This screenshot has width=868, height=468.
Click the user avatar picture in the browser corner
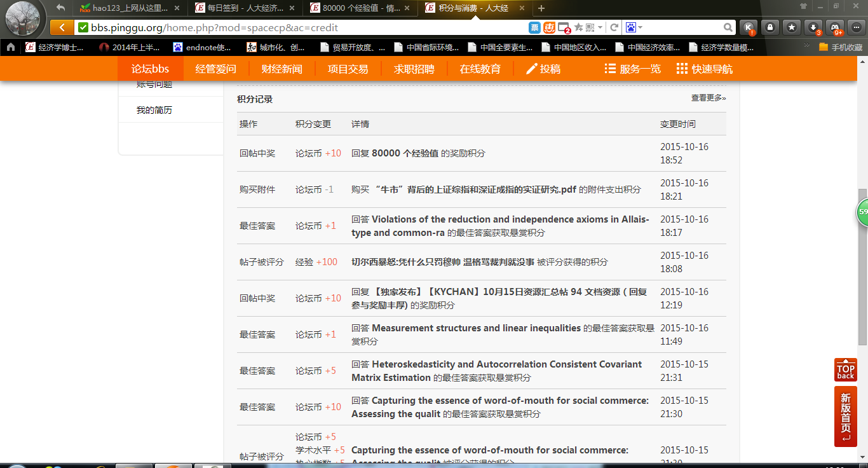click(x=22, y=17)
